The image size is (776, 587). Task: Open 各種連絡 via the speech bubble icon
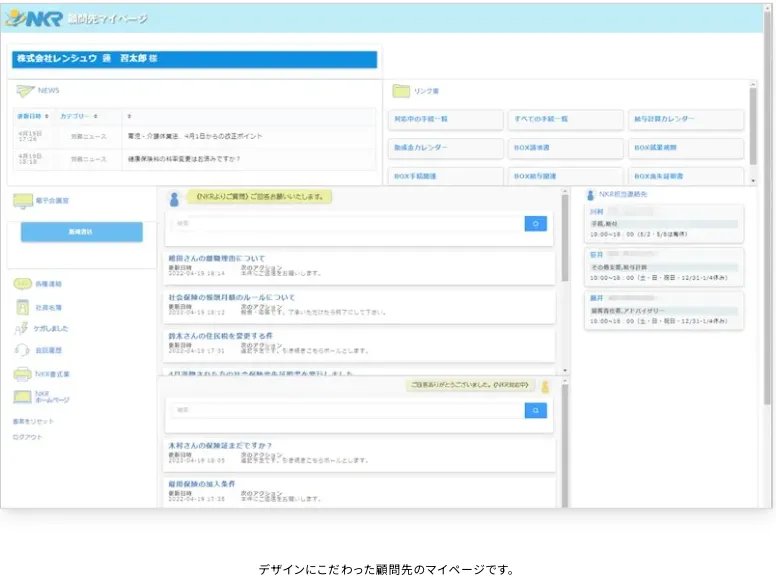click(x=23, y=284)
